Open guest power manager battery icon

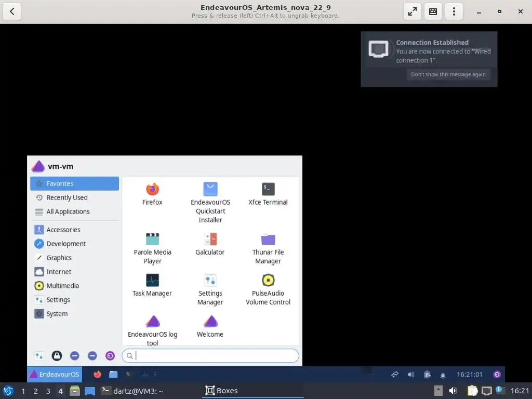click(427, 375)
